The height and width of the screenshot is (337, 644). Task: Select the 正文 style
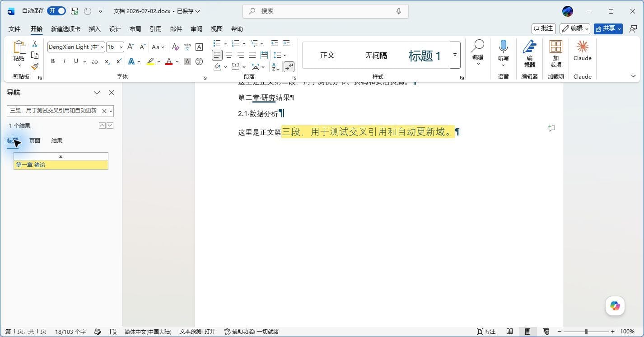327,55
